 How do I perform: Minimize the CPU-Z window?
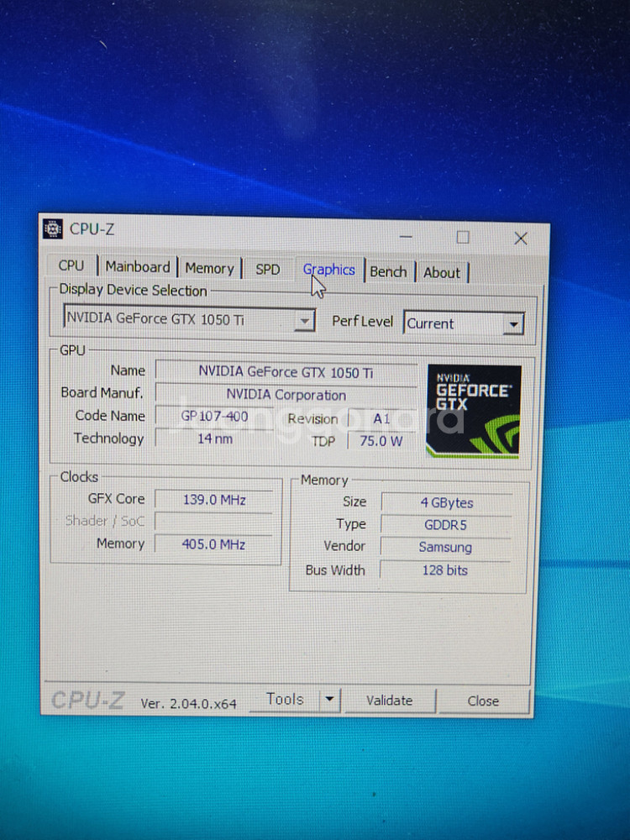point(406,236)
